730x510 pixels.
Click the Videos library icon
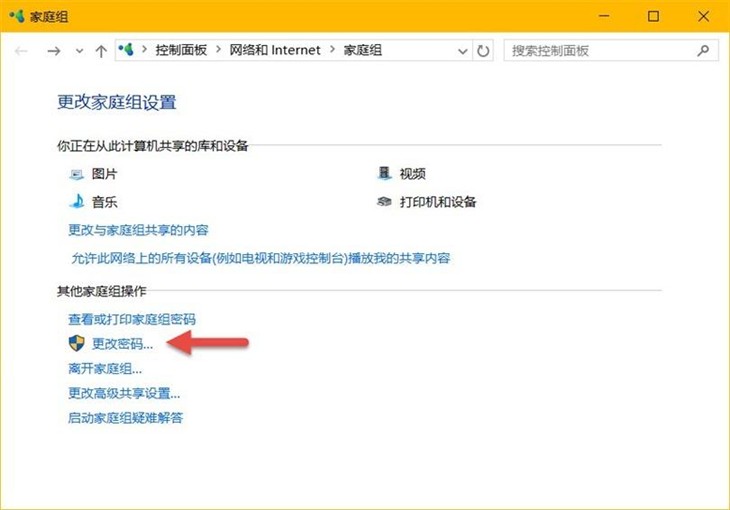pyautogui.click(x=384, y=174)
